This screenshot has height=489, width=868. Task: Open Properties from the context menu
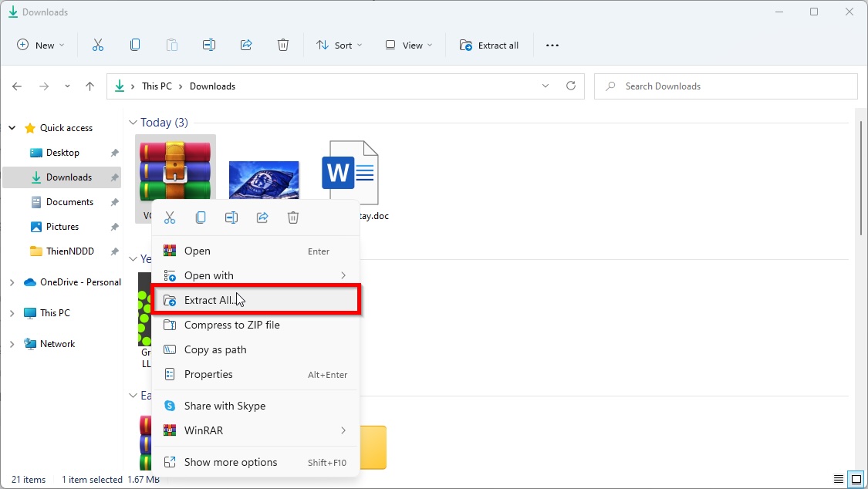pos(255,375)
